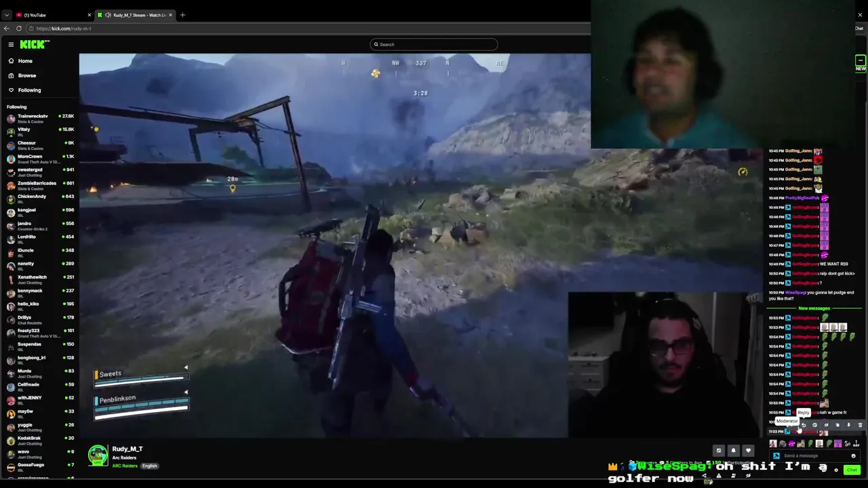Click the English language tag
Viewport: 868px width, 488px height.
pos(149,466)
